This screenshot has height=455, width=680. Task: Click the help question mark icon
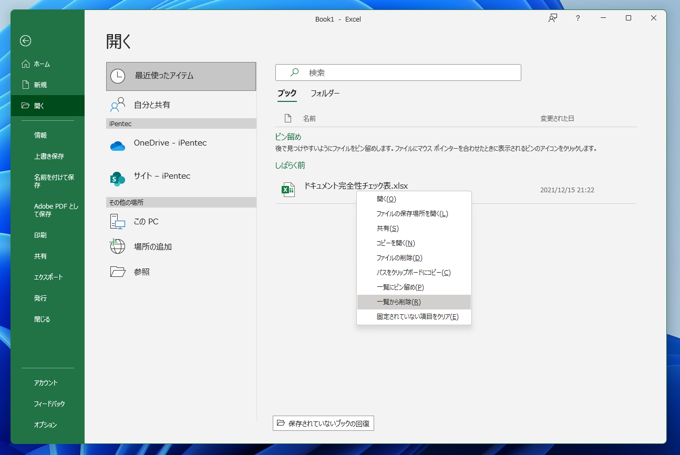578,18
